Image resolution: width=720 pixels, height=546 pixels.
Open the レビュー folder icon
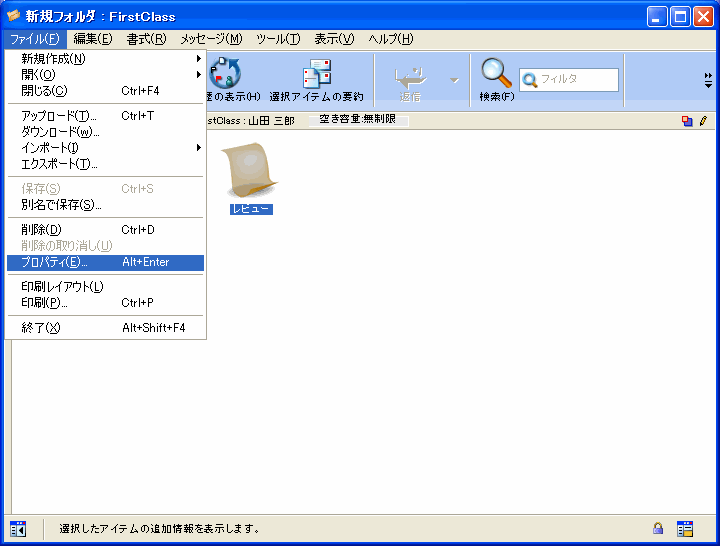[x=250, y=170]
